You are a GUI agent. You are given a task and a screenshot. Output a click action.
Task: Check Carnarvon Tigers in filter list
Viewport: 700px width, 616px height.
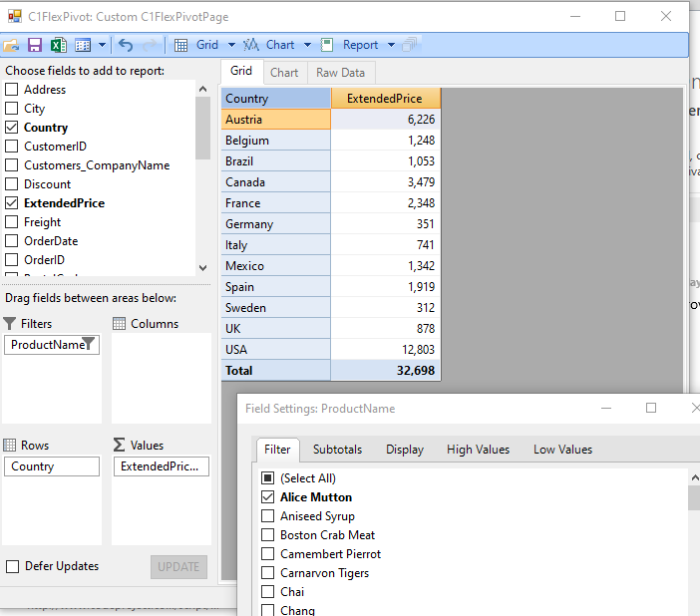(267, 573)
